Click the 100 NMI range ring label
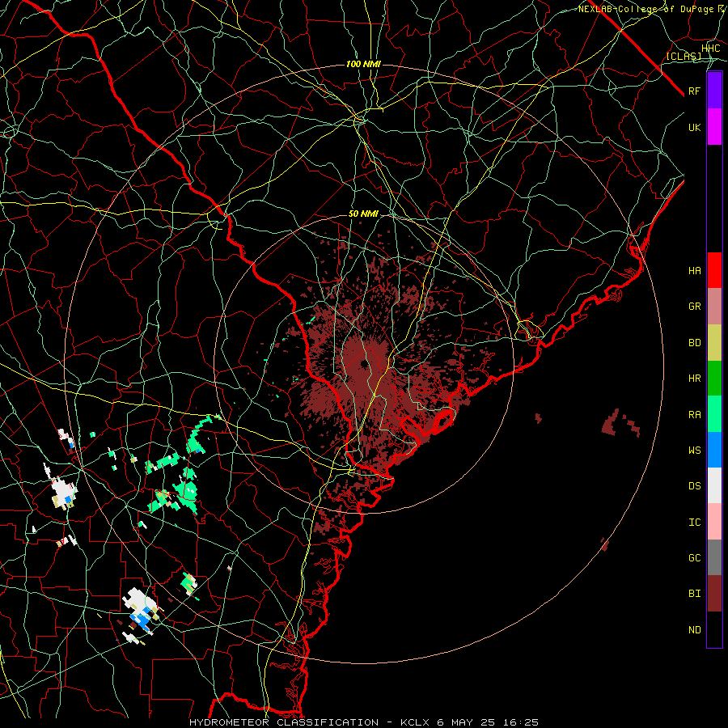728x728 pixels. coord(363,64)
